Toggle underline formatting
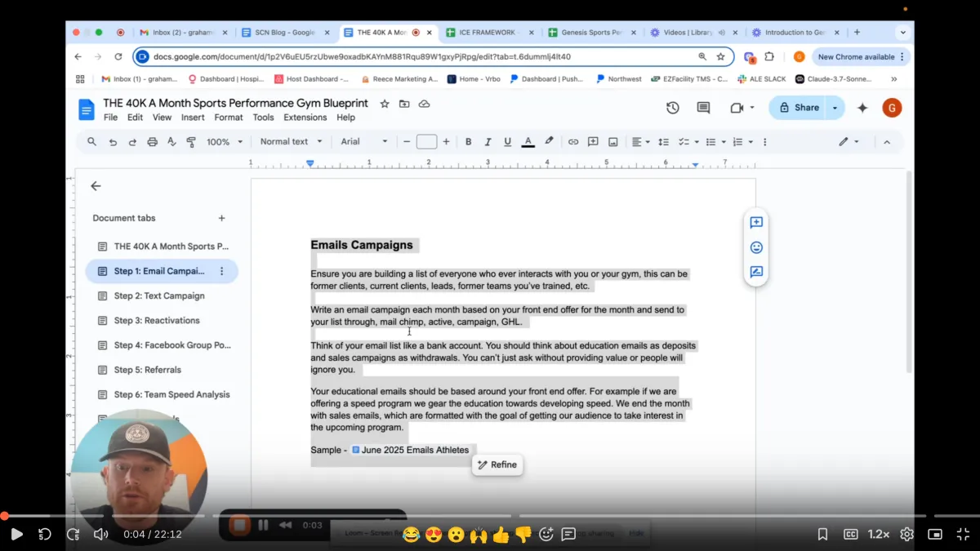The width and height of the screenshot is (980, 551). [508, 142]
